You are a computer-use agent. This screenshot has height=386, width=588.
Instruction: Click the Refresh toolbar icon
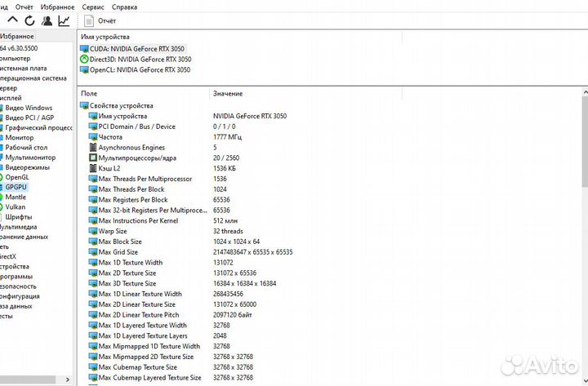[x=29, y=20]
